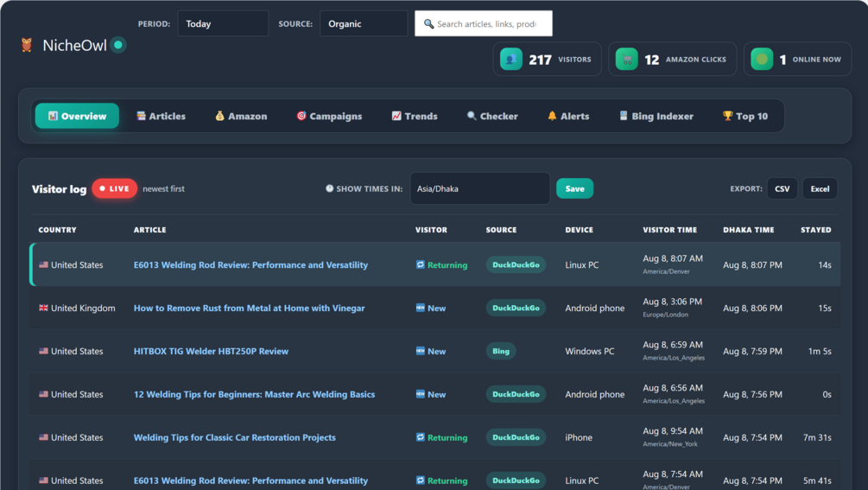Click the clock icon beside Show Times In
The image size is (868, 490).
tap(329, 188)
